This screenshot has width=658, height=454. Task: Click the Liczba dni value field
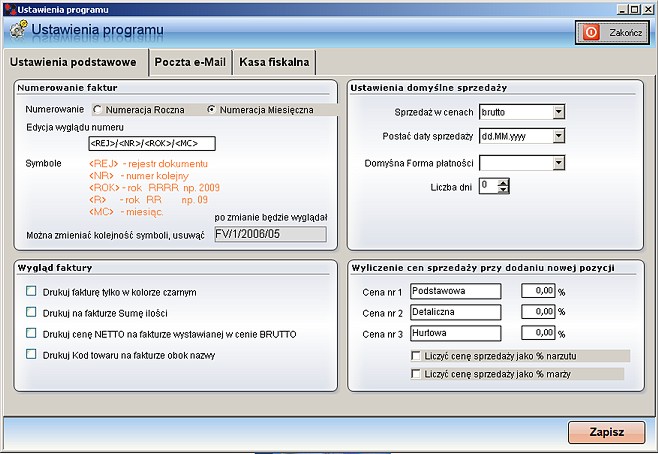coord(489,186)
